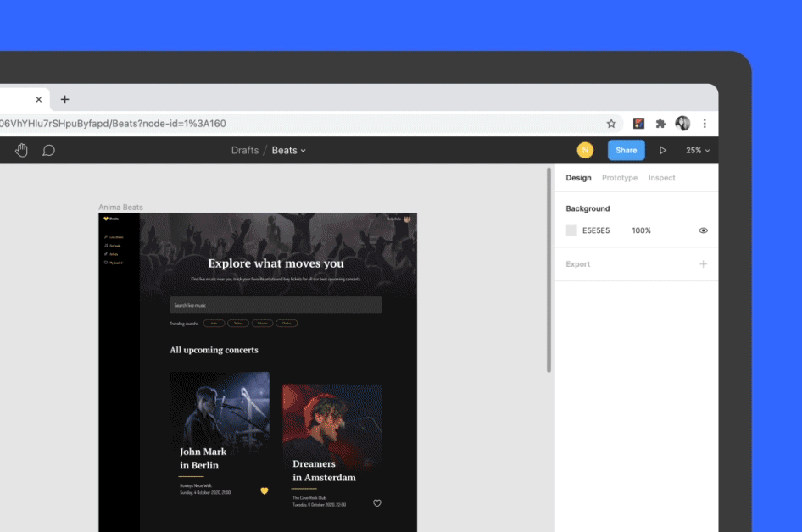Click the Explore what moves you heading
This screenshot has width=802, height=532.
pos(276,263)
